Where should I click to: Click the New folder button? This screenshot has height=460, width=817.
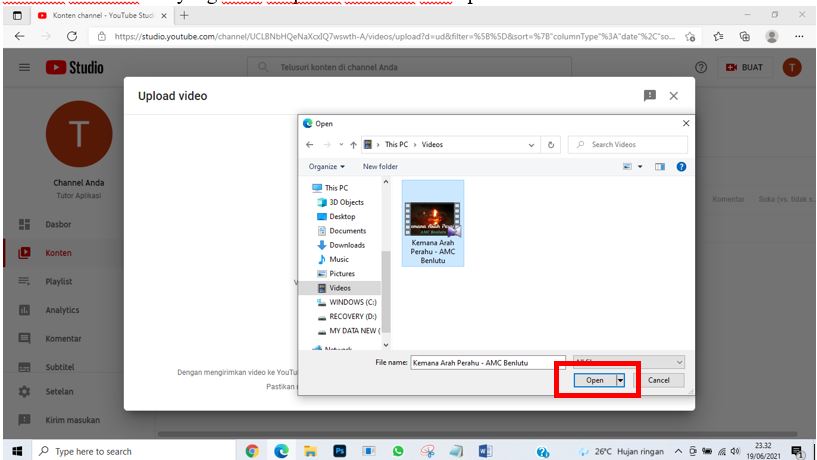pyautogui.click(x=380, y=167)
